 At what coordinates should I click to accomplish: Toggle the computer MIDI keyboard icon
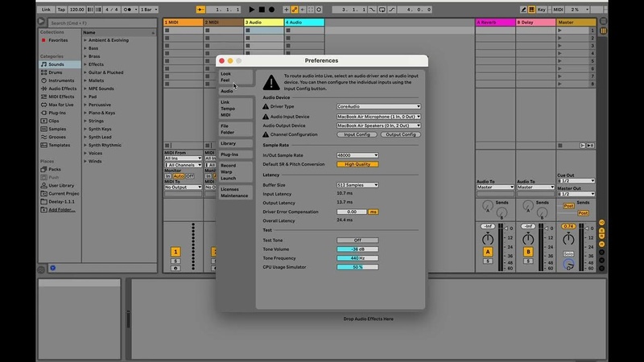coord(531,10)
